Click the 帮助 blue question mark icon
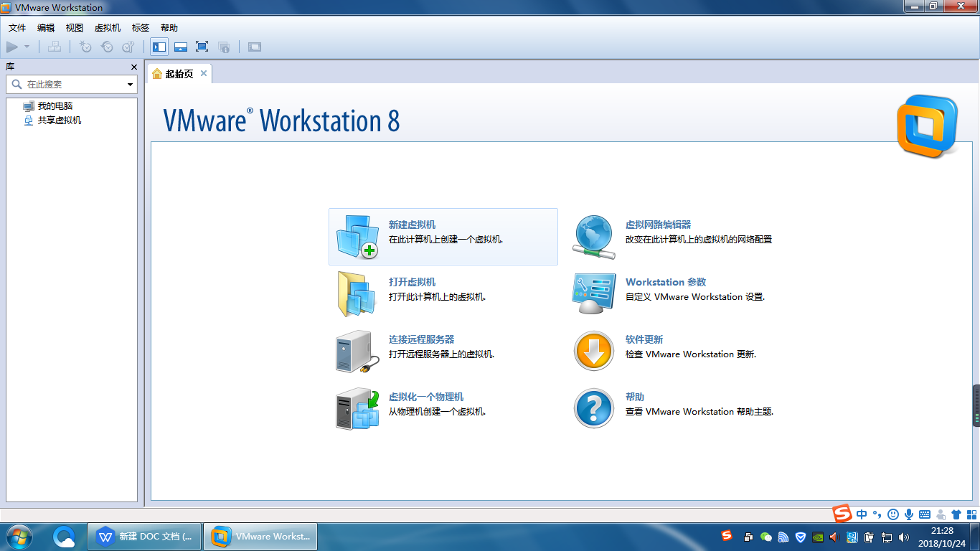Image resolution: width=980 pixels, height=551 pixels. (x=594, y=409)
